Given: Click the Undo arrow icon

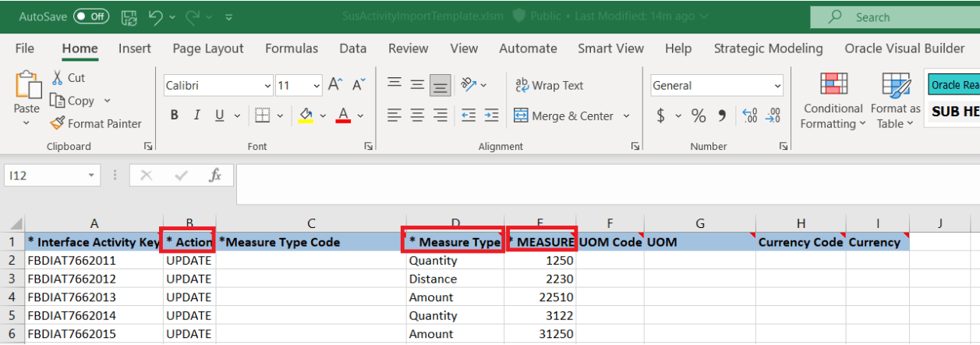Looking at the screenshot, I should click(x=155, y=16).
